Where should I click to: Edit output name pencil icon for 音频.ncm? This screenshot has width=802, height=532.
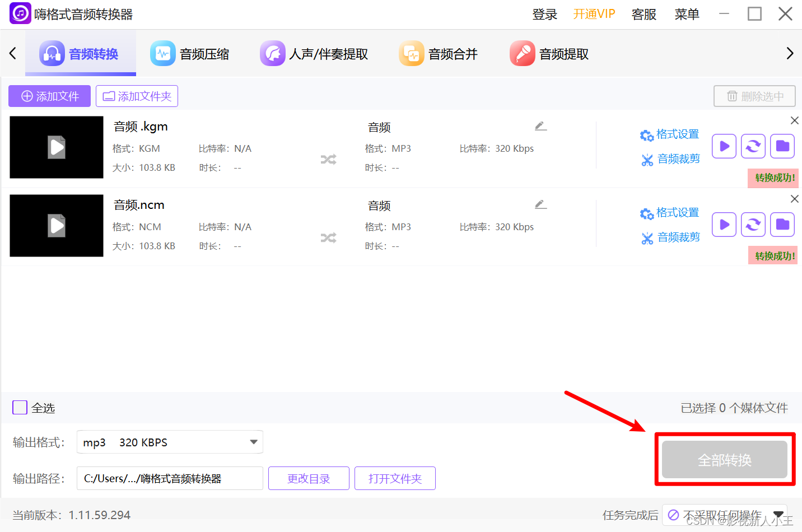pos(540,204)
